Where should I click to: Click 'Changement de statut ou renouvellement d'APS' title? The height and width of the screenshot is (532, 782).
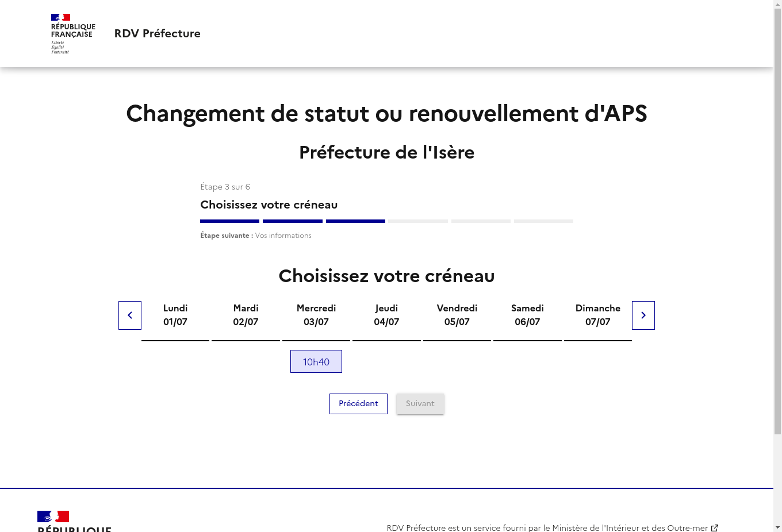[x=386, y=114]
